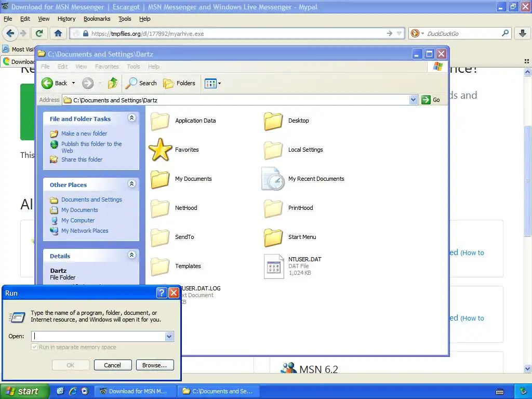Collapse the File and Folder Tasks panel

[131, 118]
